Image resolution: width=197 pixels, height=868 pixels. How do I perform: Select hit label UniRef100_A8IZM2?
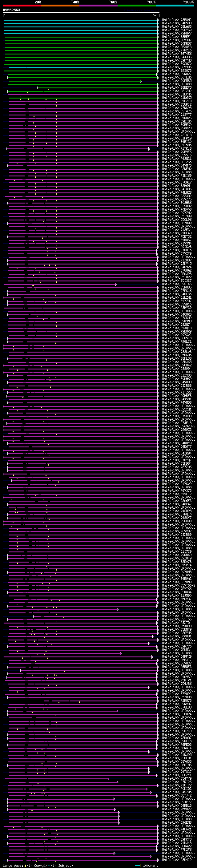pyautogui.click(x=177, y=91)
